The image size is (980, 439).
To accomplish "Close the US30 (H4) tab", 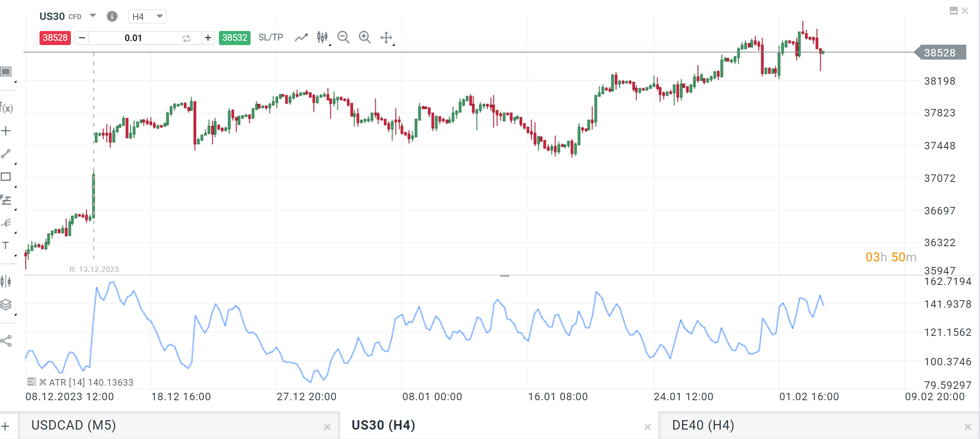I will point(648,427).
